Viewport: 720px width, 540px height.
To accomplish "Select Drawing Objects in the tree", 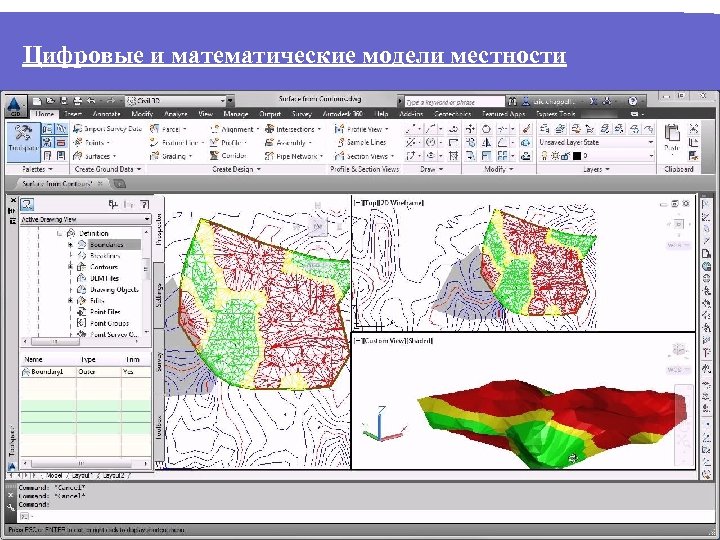I will 108,290.
